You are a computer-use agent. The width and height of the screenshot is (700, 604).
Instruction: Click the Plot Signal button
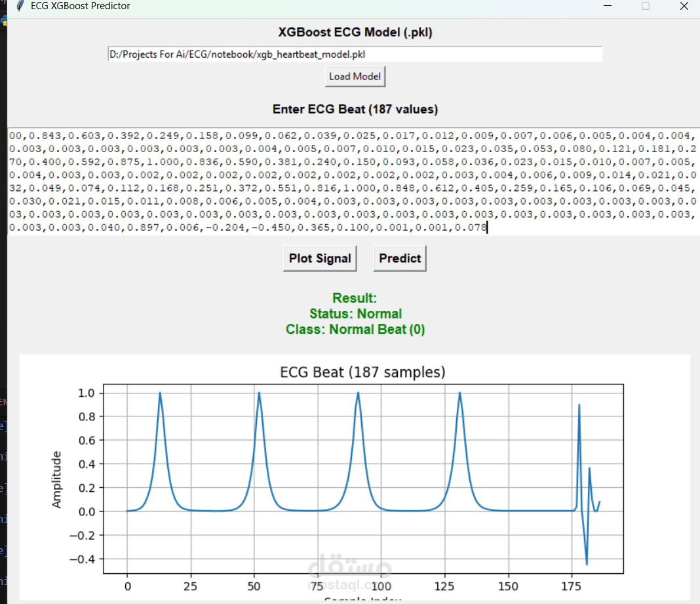[320, 258]
